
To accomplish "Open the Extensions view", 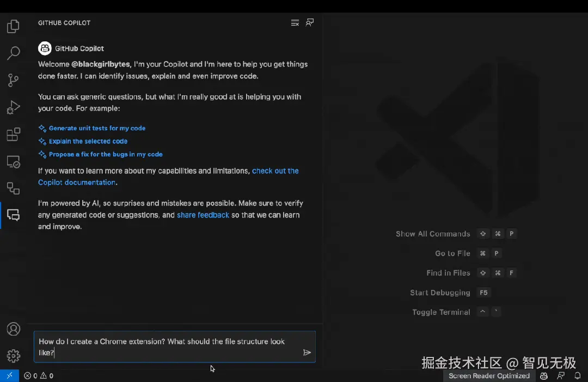I will (13, 135).
